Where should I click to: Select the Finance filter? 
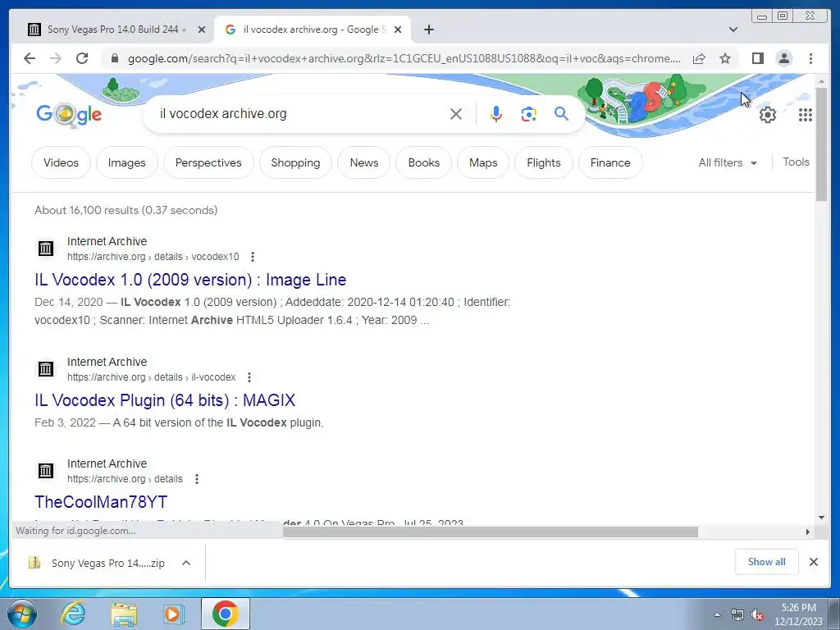tap(610, 162)
